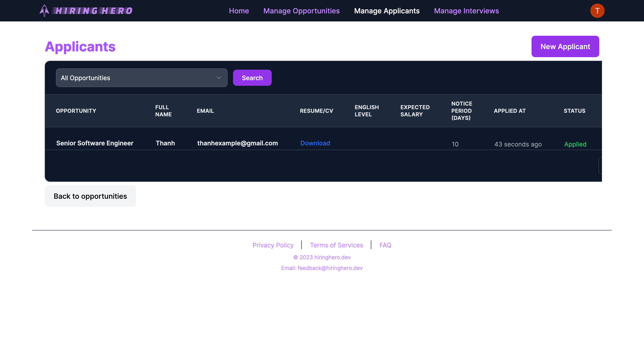This screenshot has width=644, height=364.
Task: Click the Applied At column header
Action: coord(509,111)
